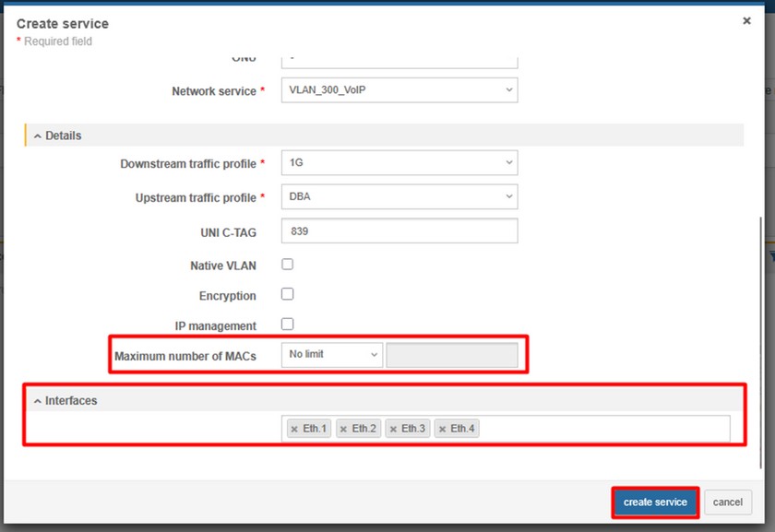Open the Network service dropdown
The image size is (775, 532).
[x=399, y=90]
